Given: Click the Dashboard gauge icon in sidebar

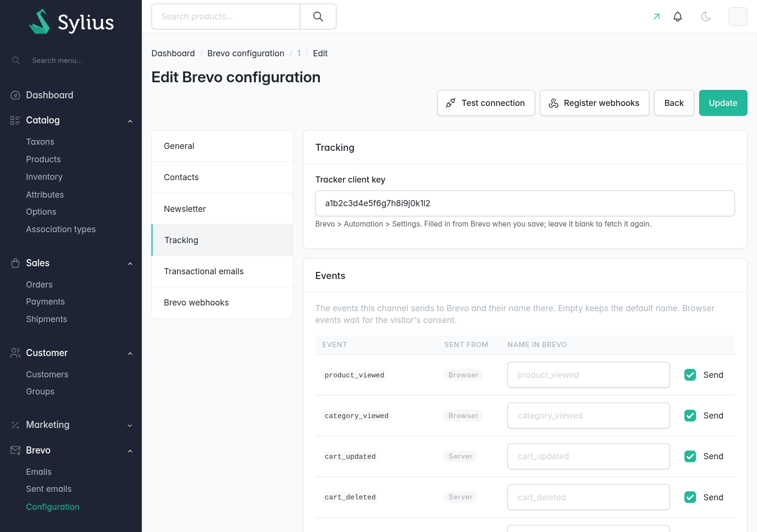Looking at the screenshot, I should [15, 95].
